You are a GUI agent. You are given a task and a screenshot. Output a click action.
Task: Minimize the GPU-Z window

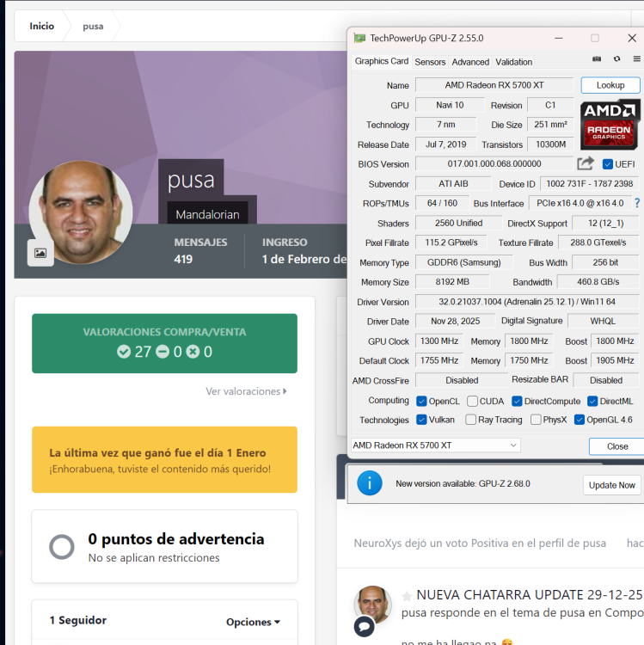(x=559, y=38)
